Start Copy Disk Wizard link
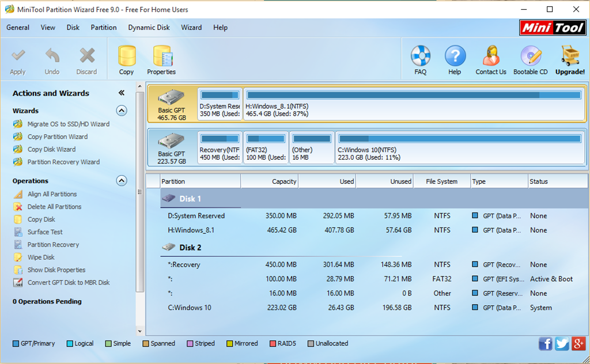Screen dimensions: 590x364 (51, 149)
